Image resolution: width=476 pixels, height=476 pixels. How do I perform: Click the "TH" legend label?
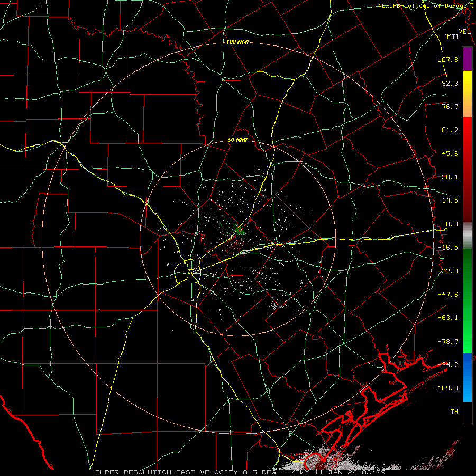[x=454, y=412]
